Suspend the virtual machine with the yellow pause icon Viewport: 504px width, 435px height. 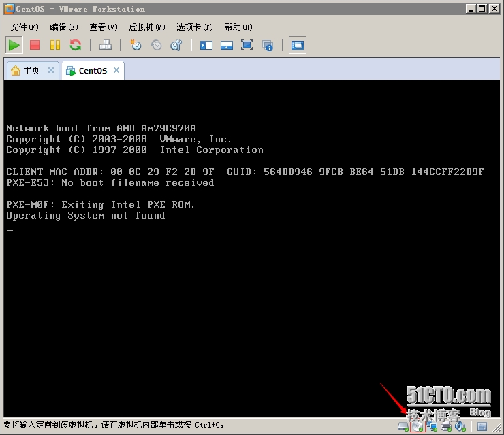[x=55, y=45]
